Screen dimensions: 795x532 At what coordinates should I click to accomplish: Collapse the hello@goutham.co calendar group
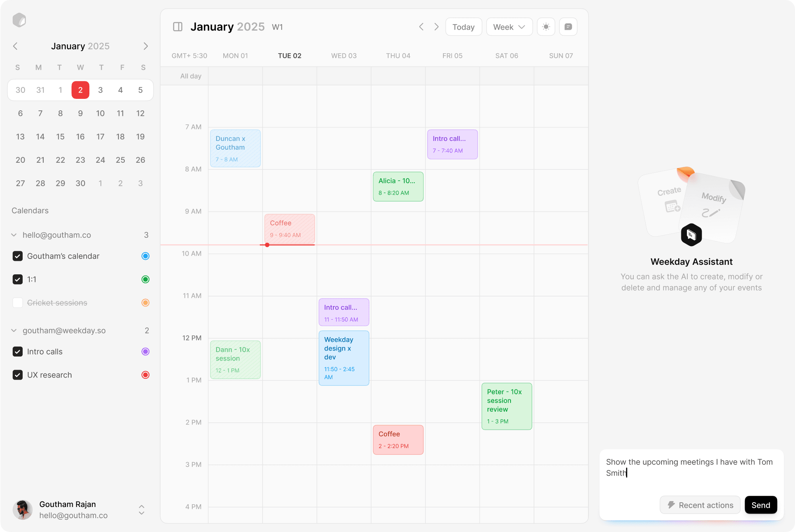click(14, 235)
